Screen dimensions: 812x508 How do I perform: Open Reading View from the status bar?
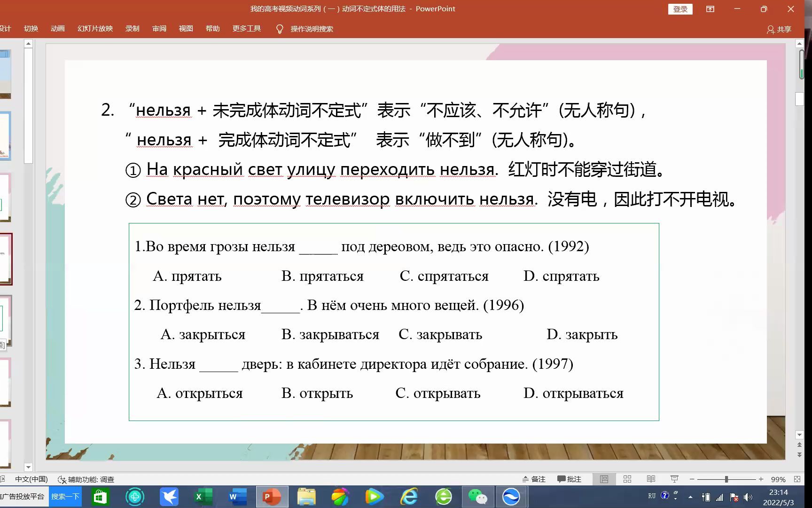651,479
